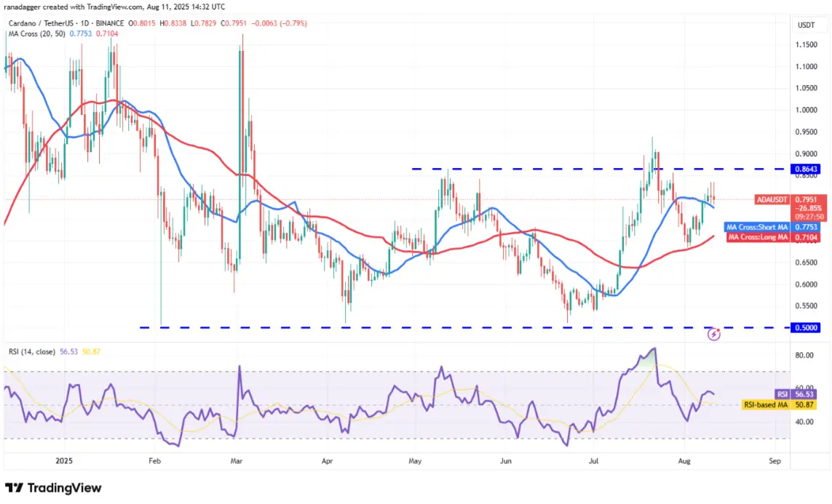The width and height of the screenshot is (832, 504).
Task: Select the 50.87 RSI-based MA value tag
Action: pos(804,404)
